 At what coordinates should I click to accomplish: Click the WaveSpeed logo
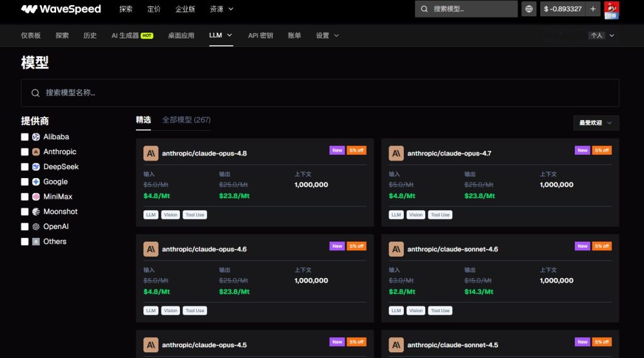point(61,9)
